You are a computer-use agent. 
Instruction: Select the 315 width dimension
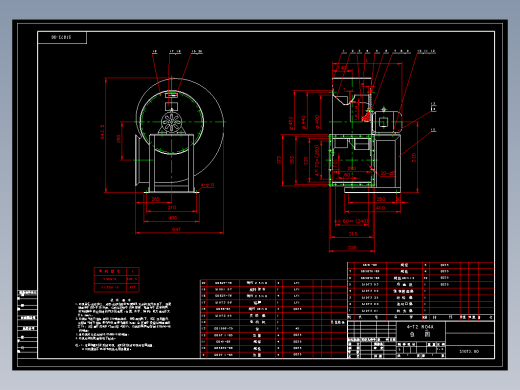point(353,234)
